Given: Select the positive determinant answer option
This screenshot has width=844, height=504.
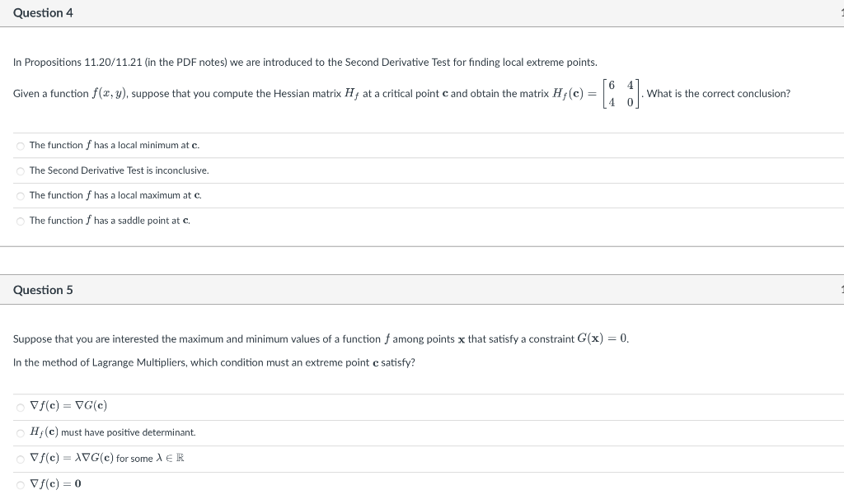Looking at the screenshot, I should [20, 432].
